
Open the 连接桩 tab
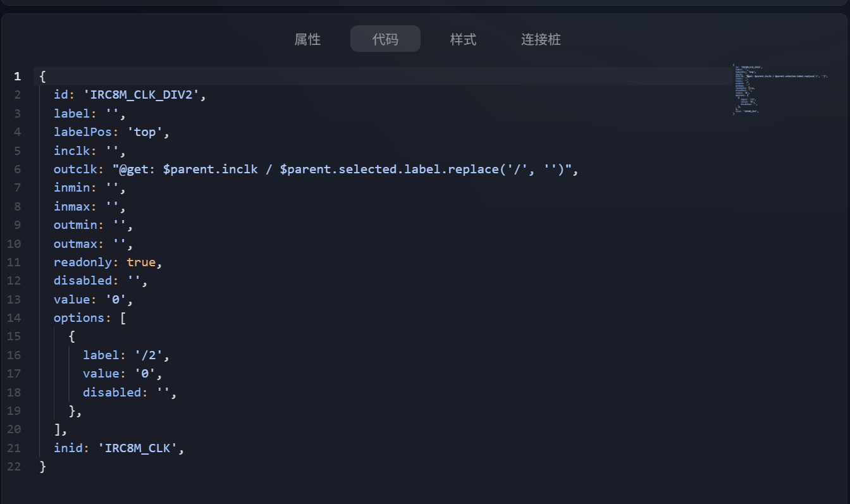pos(541,39)
